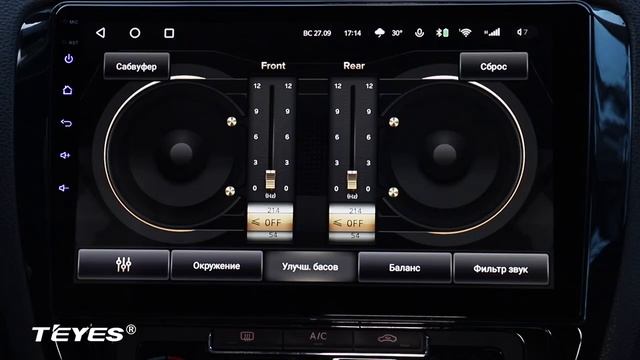Tap the power icon in sidebar

69,59
